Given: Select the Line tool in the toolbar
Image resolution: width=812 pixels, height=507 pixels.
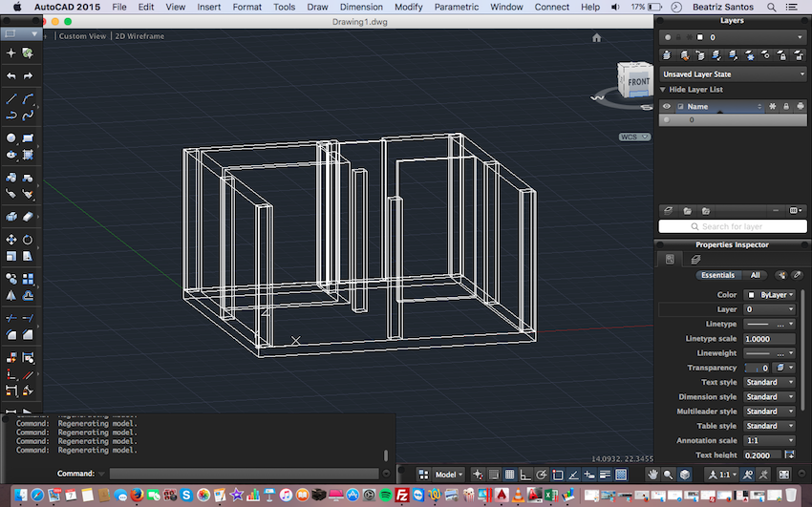Looking at the screenshot, I should click(11, 98).
